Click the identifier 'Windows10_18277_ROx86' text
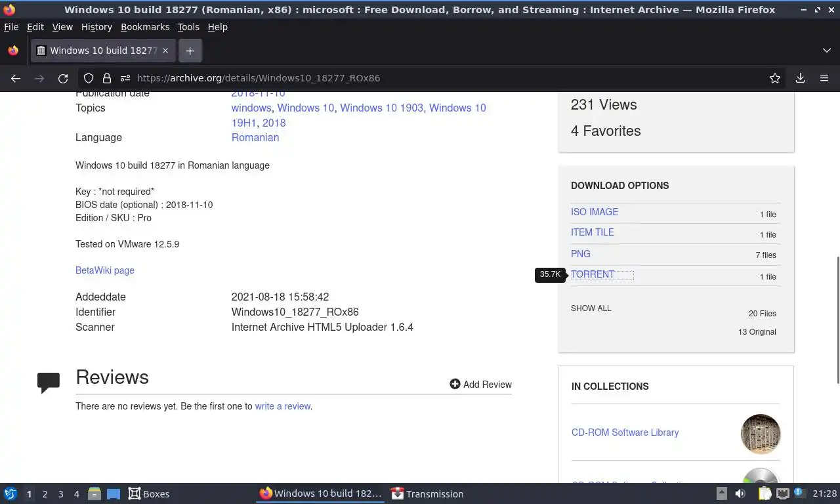 click(x=295, y=312)
